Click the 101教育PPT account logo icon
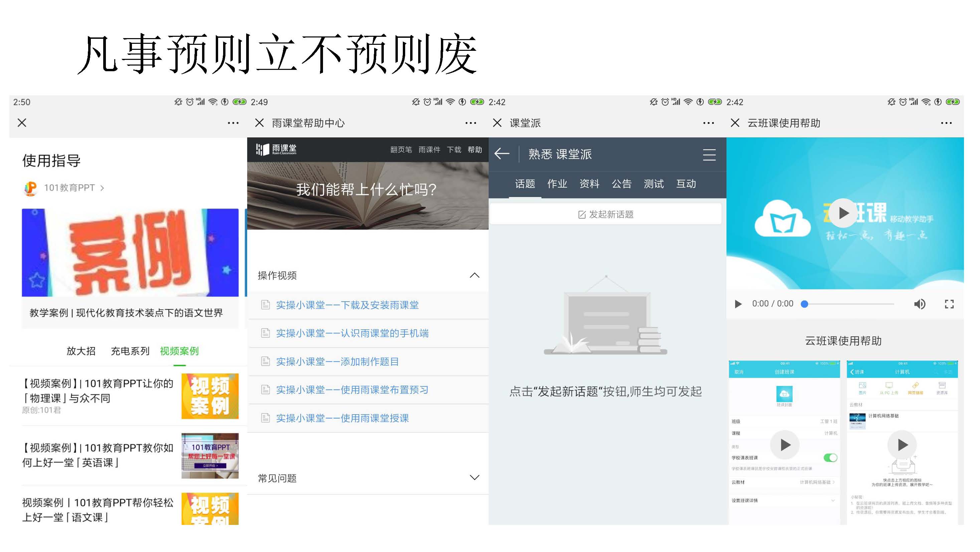This screenshot has width=980, height=552. (30, 188)
